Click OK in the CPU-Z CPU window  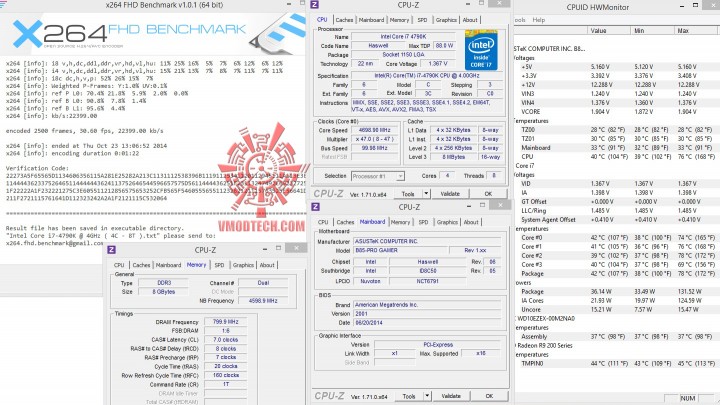click(488, 194)
